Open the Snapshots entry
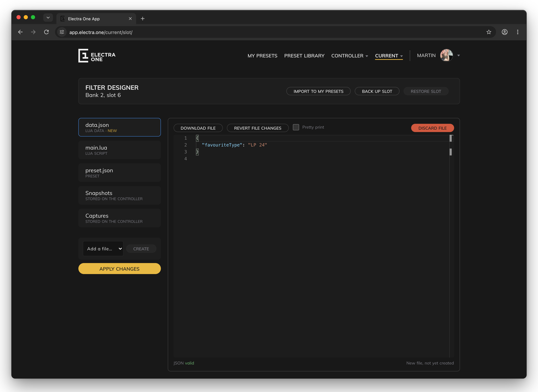This screenshot has height=392, width=538. click(x=120, y=195)
